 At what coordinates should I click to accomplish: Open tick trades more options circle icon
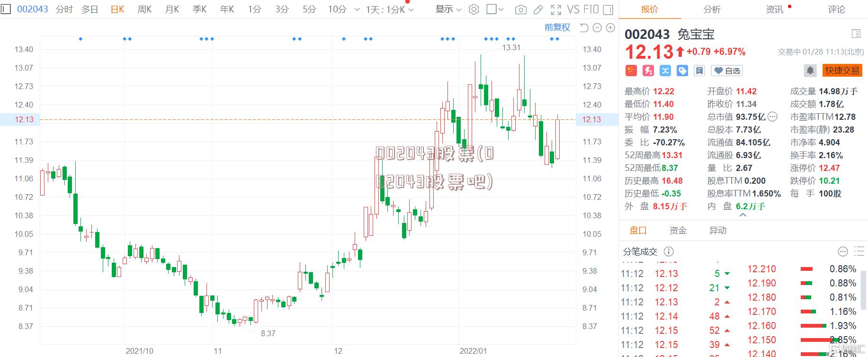point(842,251)
